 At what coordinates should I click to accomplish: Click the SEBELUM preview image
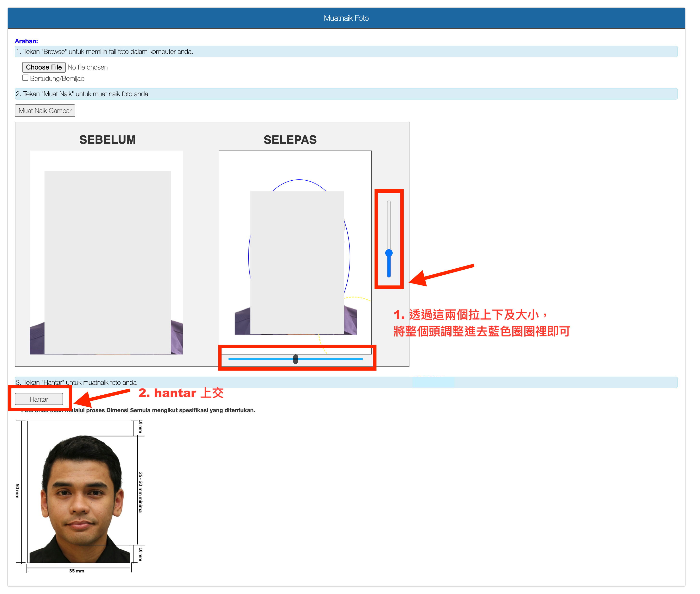tap(106, 252)
